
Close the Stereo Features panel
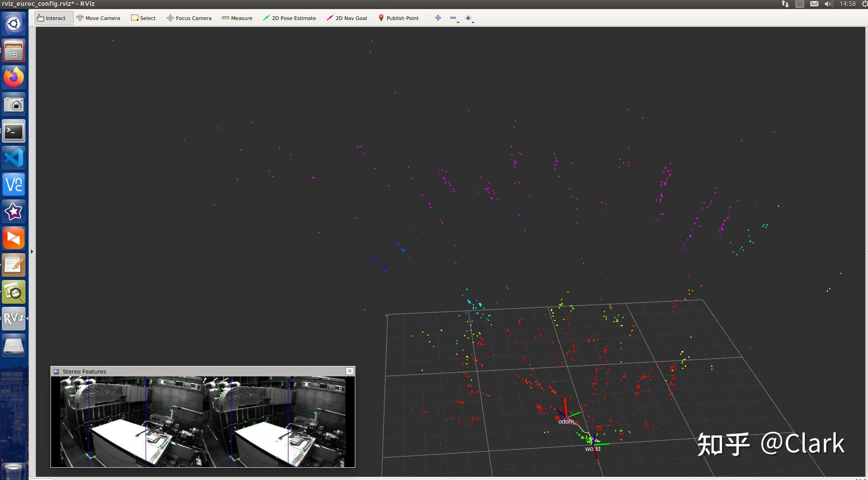(349, 371)
